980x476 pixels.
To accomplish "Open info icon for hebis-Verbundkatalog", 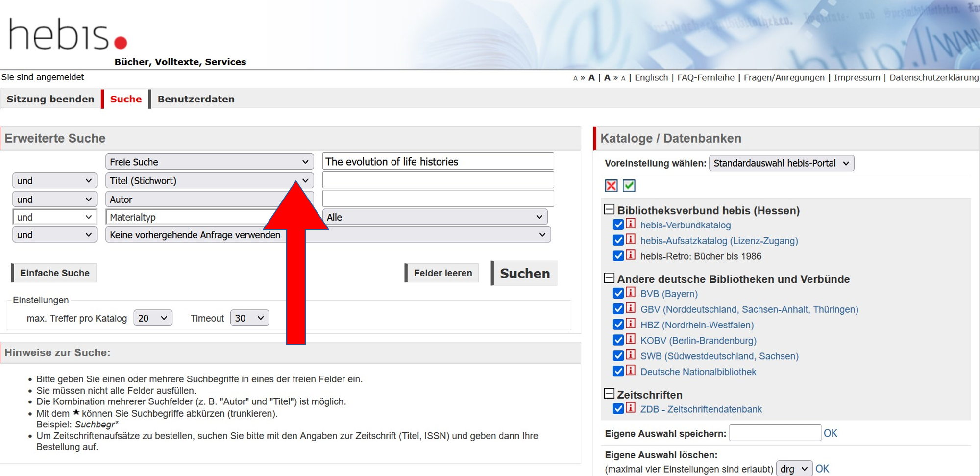I will (x=631, y=225).
